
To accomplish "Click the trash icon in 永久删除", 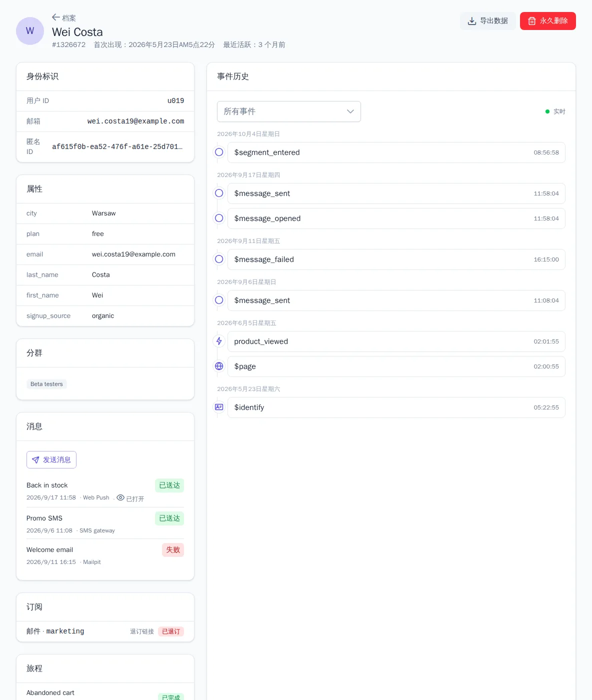I will click(x=532, y=21).
